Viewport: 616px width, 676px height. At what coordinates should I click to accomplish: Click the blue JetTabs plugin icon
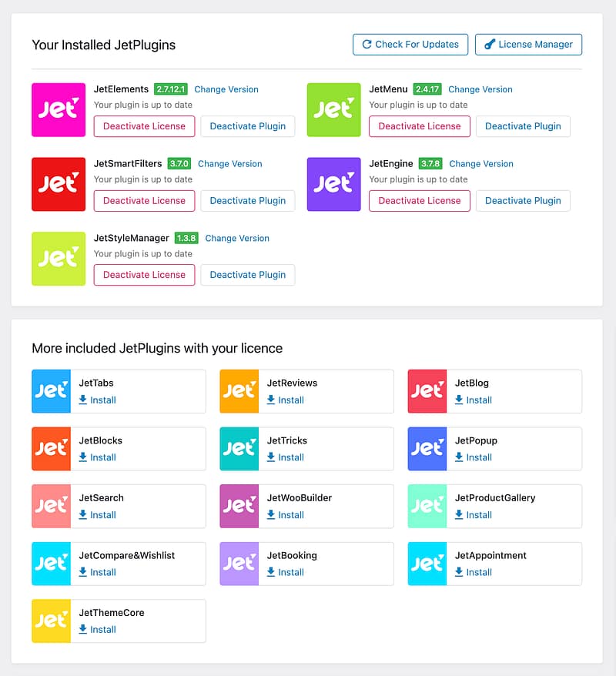click(x=51, y=391)
